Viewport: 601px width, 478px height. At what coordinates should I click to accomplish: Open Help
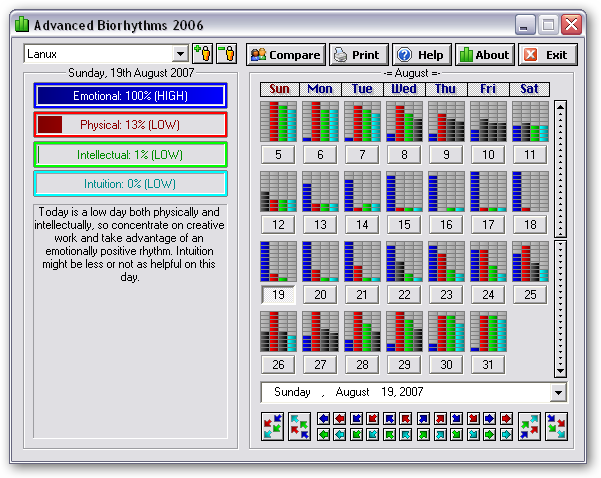point(422,54)
